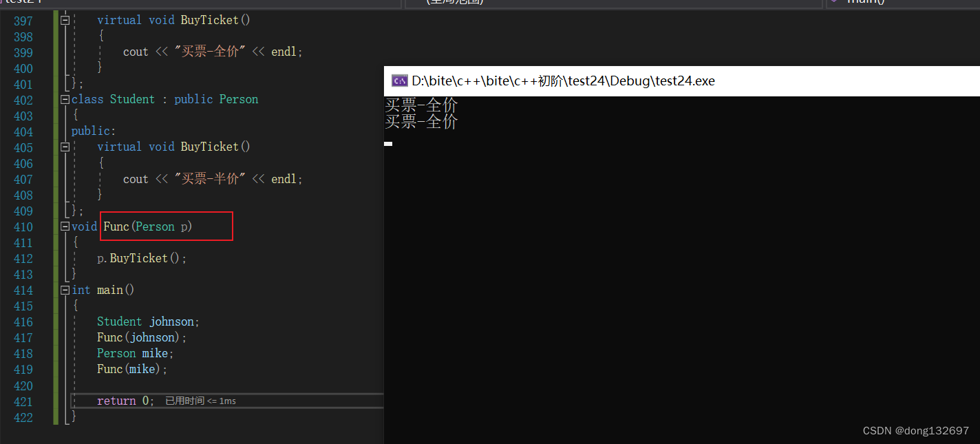
Task: Click line number 420 on the empty line
Action: [23, 385]
